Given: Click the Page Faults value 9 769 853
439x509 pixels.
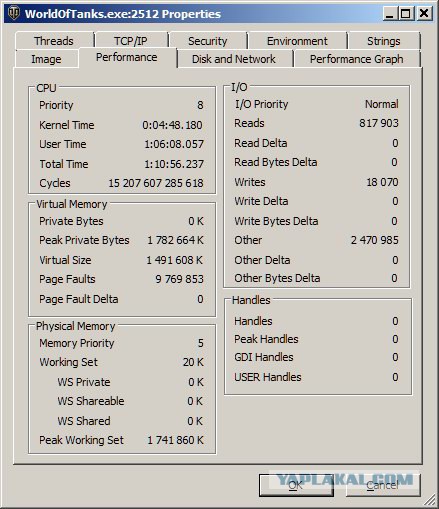Looking at the screenshot, I should (179, 279).
